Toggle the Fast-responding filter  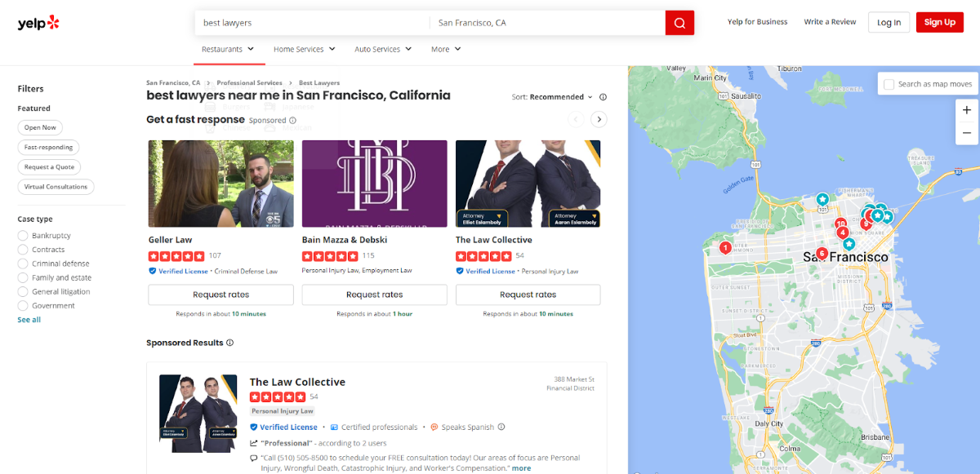point(48,147)
